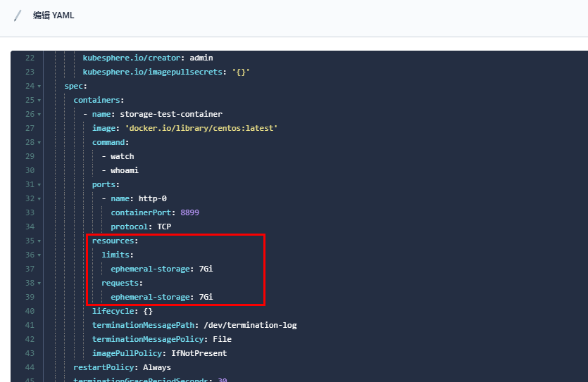Click line number 22 in the gutter
Viewport: 588px width, 382px height.
coord(29,58)
